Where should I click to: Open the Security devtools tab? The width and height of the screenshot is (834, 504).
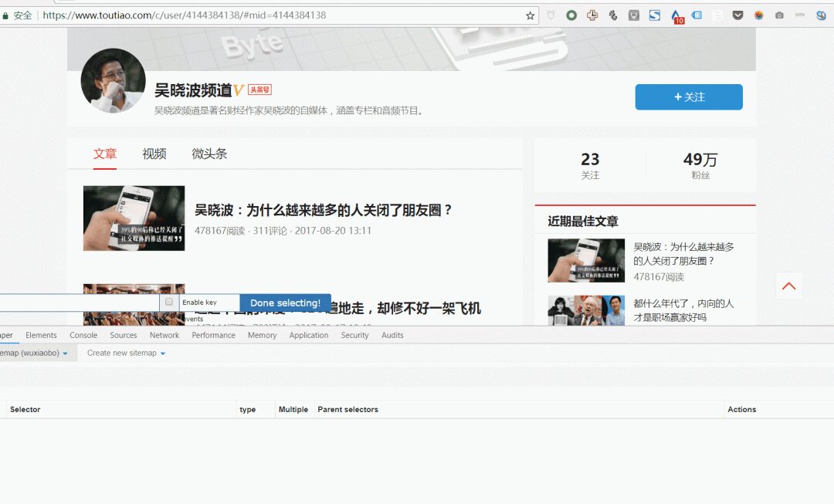354,335
